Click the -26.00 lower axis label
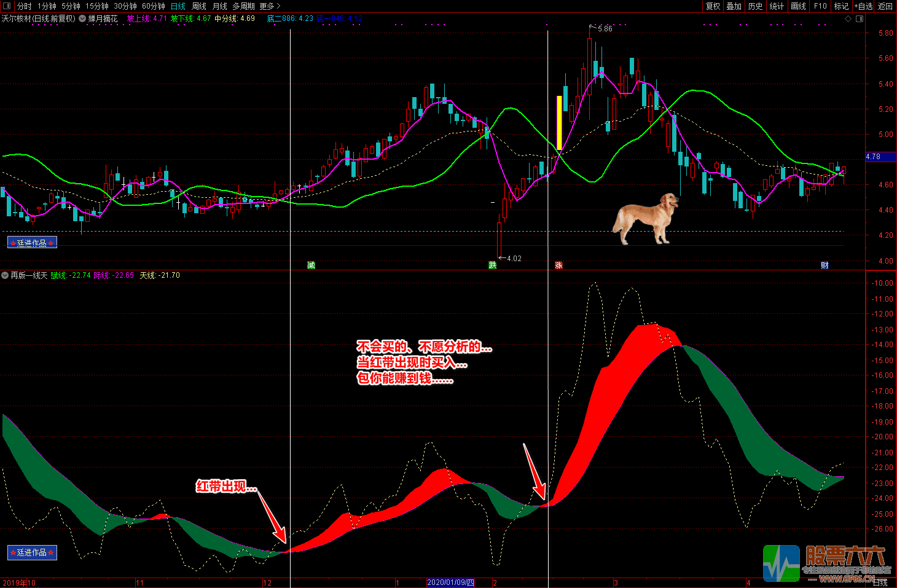Image resolution: width=897 pixels, height=588 pixels. pos(883,529)
